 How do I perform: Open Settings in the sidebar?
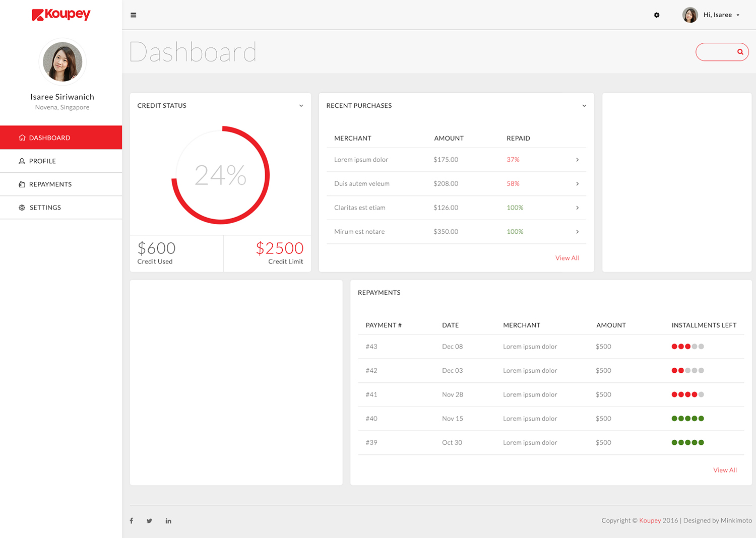tap(61, 208)
